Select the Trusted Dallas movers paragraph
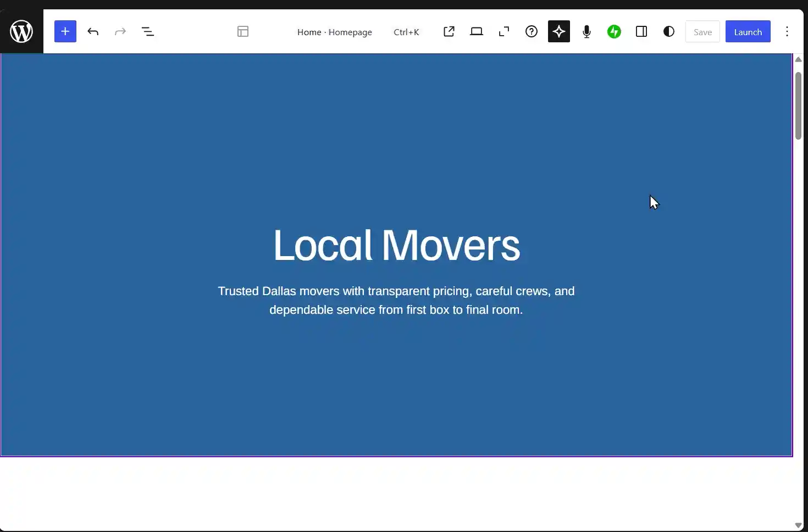This screenshot has width=808, height=532. tap(396, 301)
